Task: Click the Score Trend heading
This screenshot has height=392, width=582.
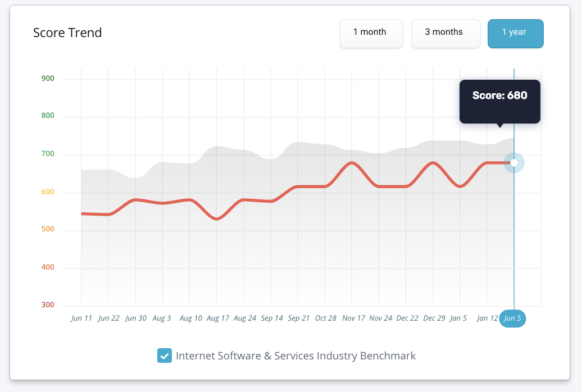Action: tap(67, 33)
